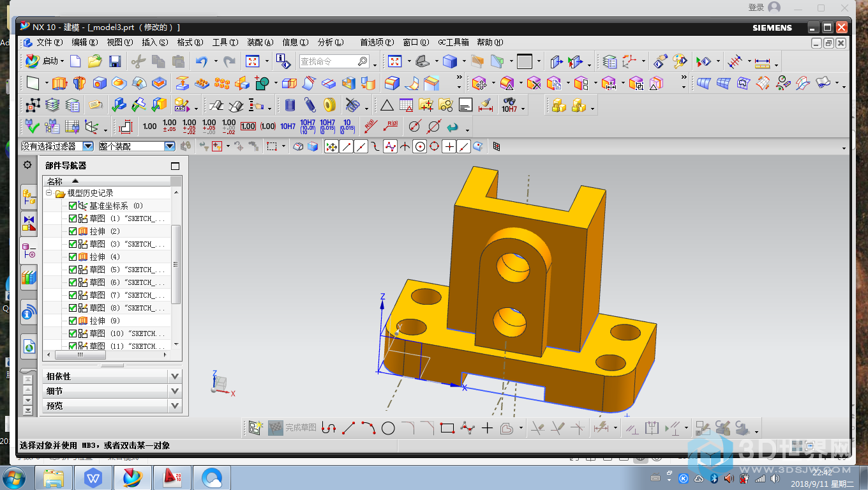Click the Edit Object Display palette icon

click(x=680, y=61)
